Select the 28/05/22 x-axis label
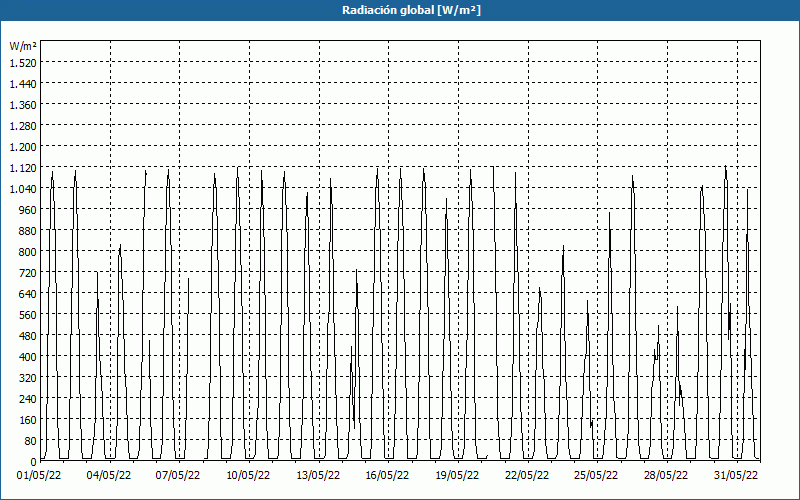This screenshot has height=500, width=800. click(x=665, y=475)
